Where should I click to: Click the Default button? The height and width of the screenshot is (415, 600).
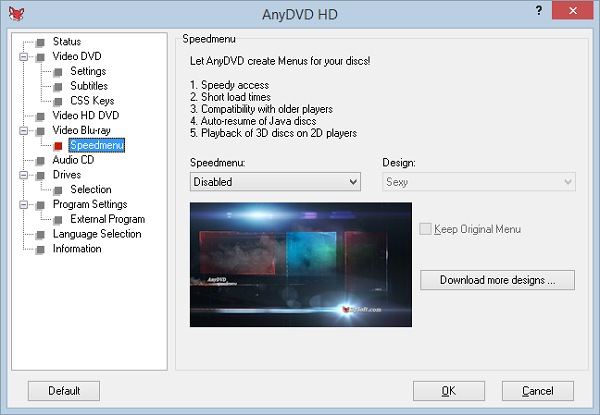pos(64,391)
